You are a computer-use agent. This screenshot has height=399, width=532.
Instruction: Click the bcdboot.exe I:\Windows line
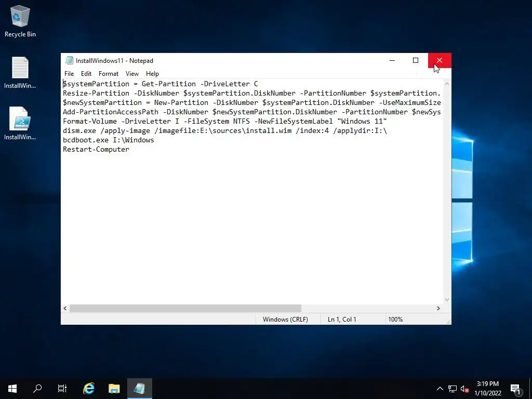109,140
